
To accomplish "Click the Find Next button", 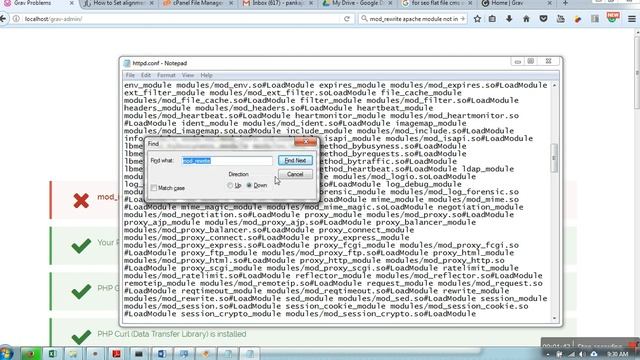I will click(x=295, y=160).
